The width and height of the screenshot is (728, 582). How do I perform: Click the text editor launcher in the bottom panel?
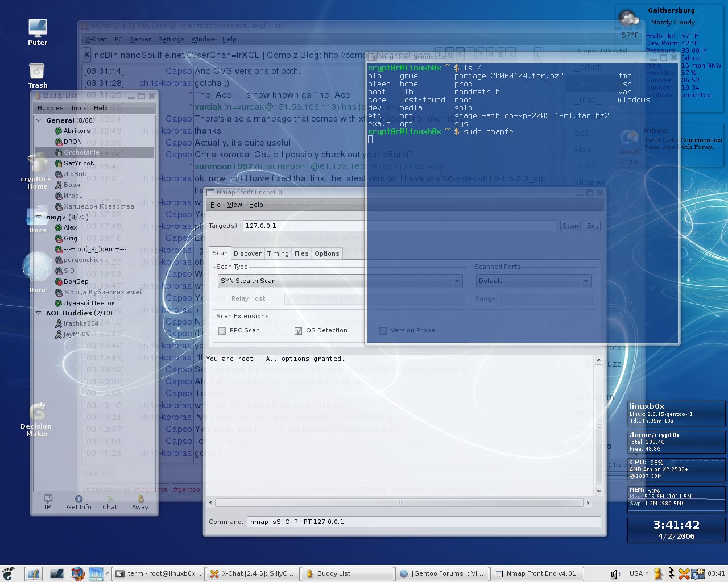pos(34,573)
